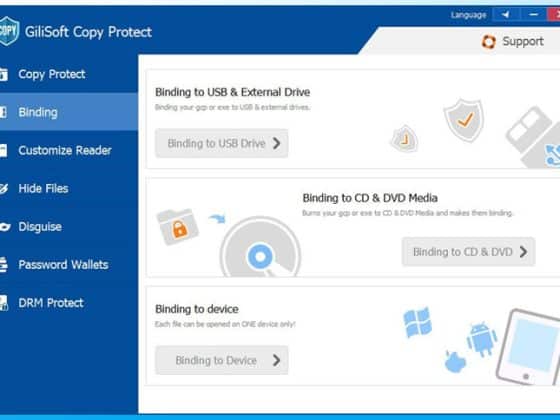Click the Windows logo illustration
This screenshot has height=420, width=560.
tap(418, 321)
